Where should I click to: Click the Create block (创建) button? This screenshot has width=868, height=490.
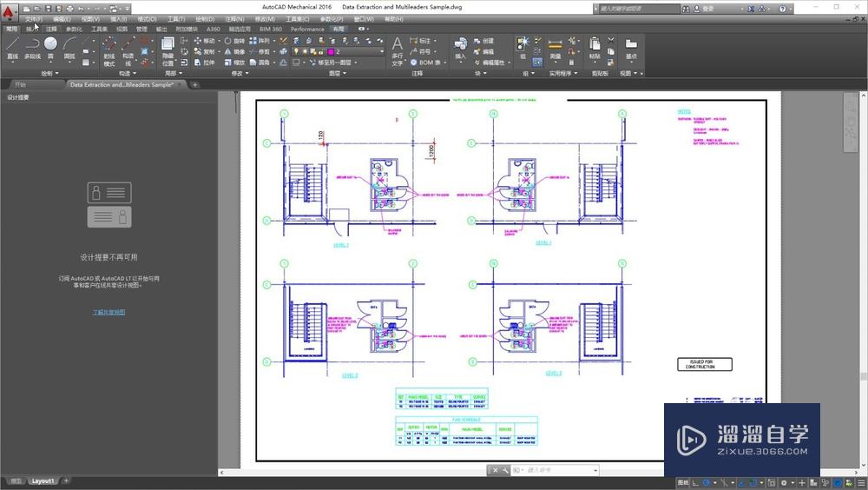click(x=483, y=41)
